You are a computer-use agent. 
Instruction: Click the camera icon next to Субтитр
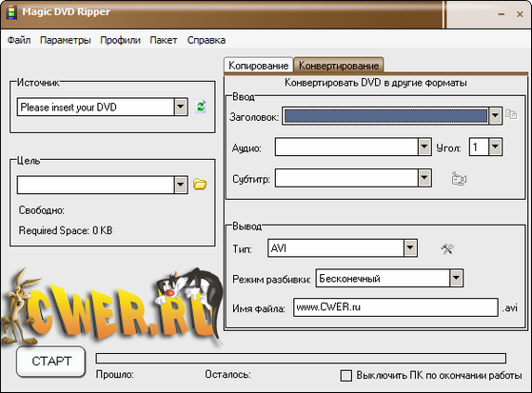pyautogui.click(x=459, y=179)
